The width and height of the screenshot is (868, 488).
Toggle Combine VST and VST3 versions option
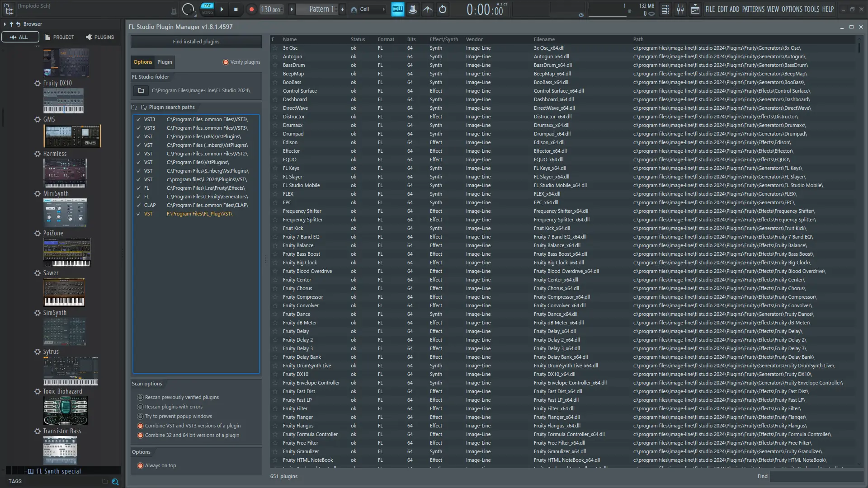pyautogui.click(x=141, y=426)
